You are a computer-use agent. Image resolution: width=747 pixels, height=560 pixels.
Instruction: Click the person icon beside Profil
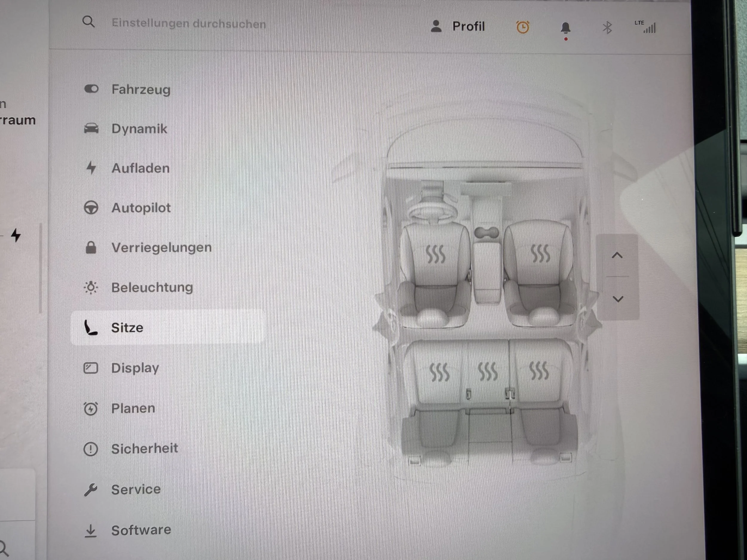(436, 26)
